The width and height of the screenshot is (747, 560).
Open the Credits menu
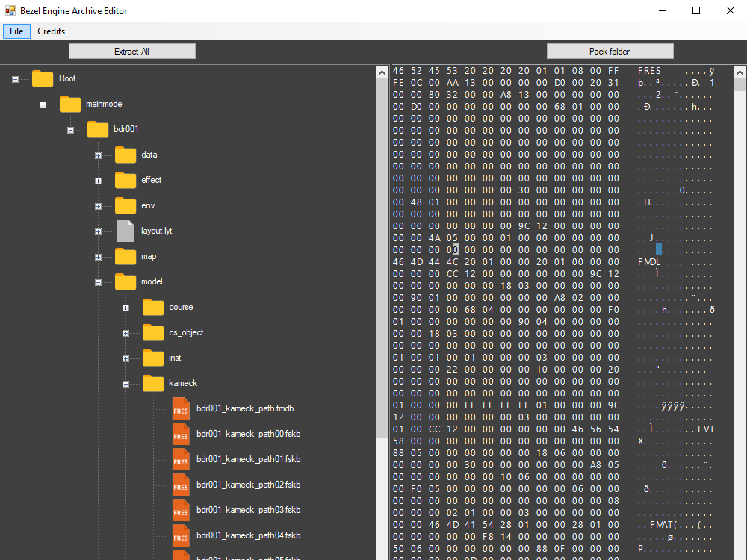(x=51, y=31)
